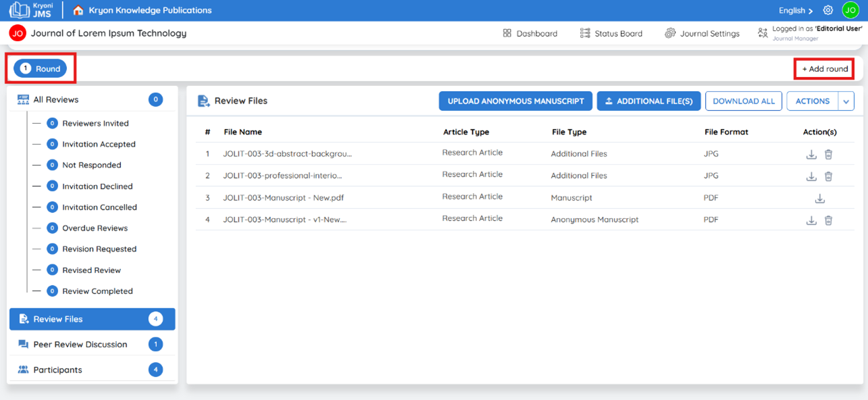This screenshot has height=400, width=868.
Task: Download the JOLIT-003-3d-abstract-background file
Action: point(811,155)
